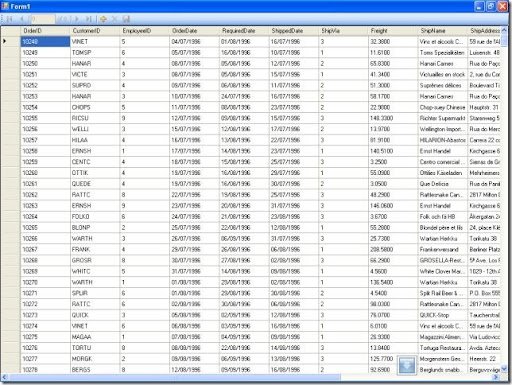Select OrderID cell 10255
This screenshot has height=385, width=512.
pyautogui.click(x=45, y=118)
